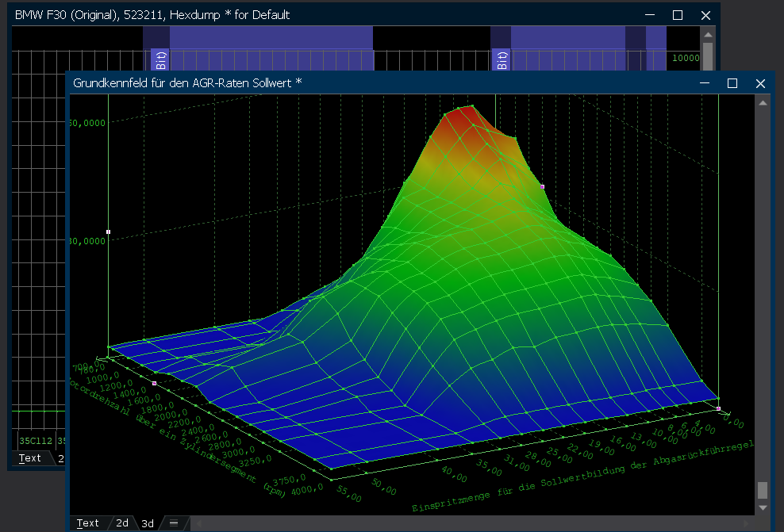This screenshot has height=532, width=784.
Task: Open the Text tab of the Hexdump window
Action: tap(30, 458)
